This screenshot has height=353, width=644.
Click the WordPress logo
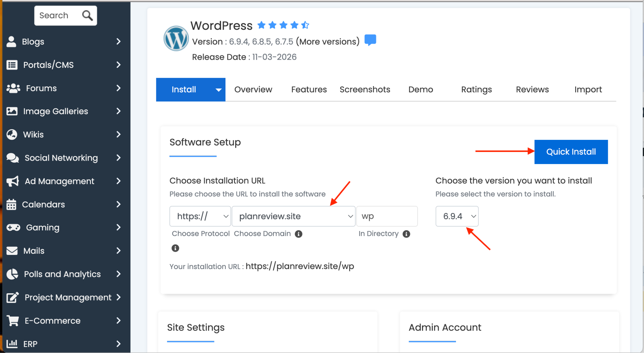(176, 38)
